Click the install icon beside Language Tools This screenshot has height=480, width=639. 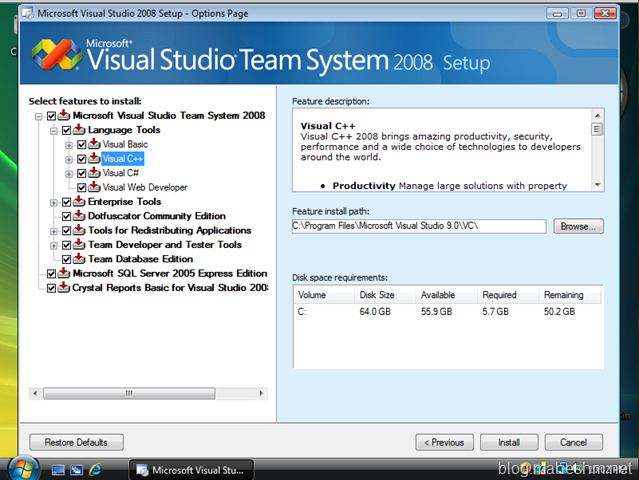pos(79,130)
